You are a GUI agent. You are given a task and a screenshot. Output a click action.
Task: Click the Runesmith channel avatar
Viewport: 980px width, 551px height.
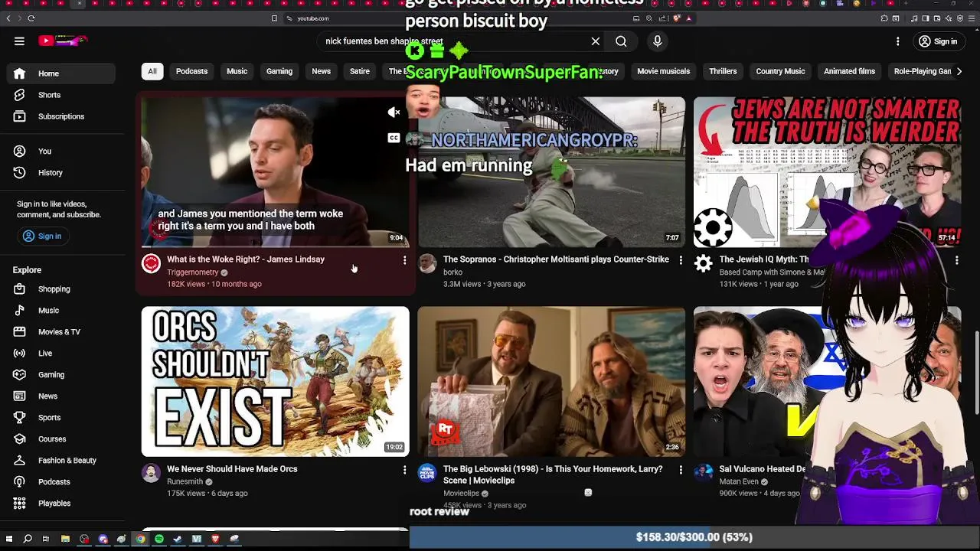pyautogui.click(x=152, y=474)
